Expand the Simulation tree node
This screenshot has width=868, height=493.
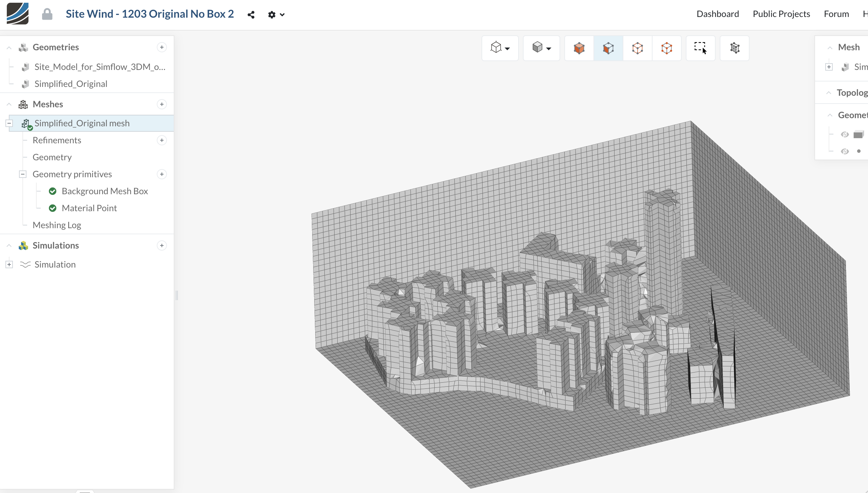pyautogui.click(x=9, y=264)
